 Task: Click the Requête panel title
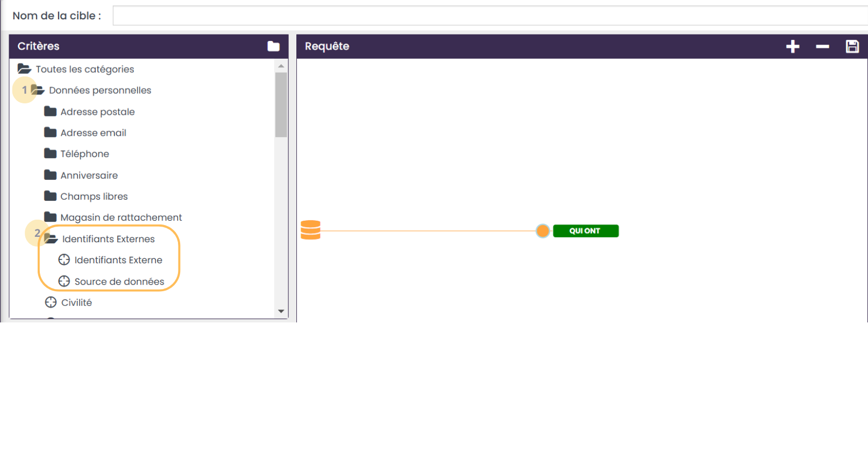[x=327, y=46]
